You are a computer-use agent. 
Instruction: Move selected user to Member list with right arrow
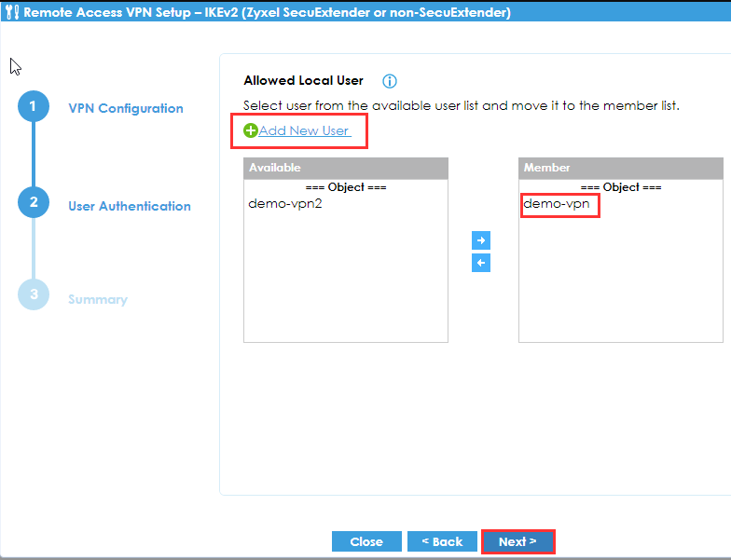click(x=481, y=240)
